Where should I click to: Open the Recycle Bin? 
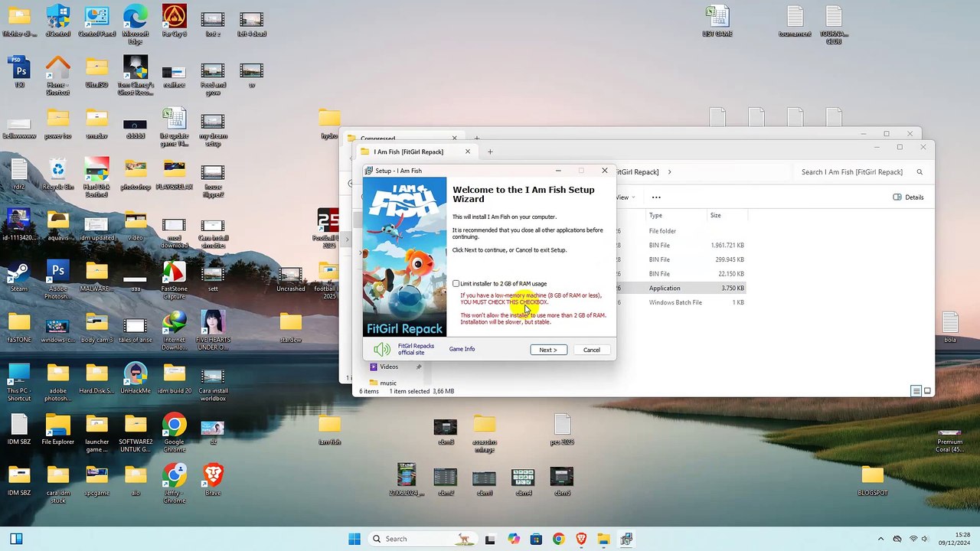point(58,174)
